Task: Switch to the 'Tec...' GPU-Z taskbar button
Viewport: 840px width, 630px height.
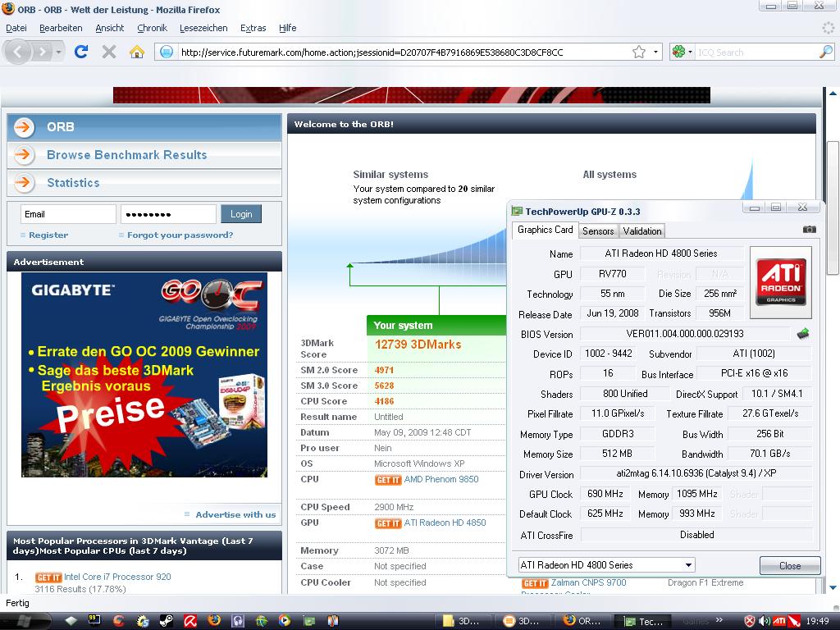Action: (645, 621)
